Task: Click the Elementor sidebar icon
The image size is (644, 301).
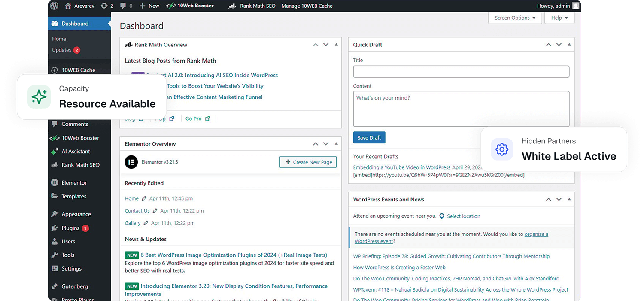Action: [x=55, y=183]
